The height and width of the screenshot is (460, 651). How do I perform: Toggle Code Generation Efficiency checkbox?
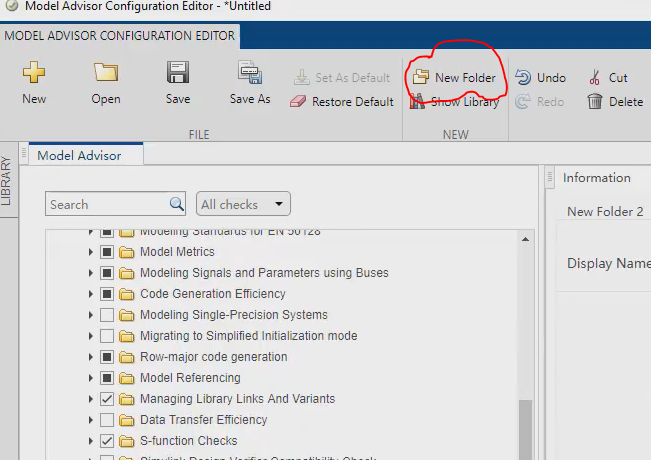pyautogui.click(x=107, y=294)
